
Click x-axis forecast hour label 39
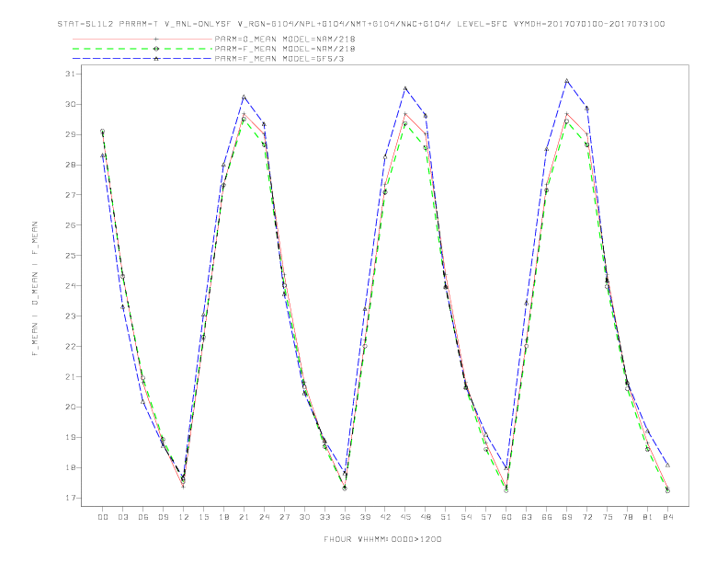tap(365, 517)
